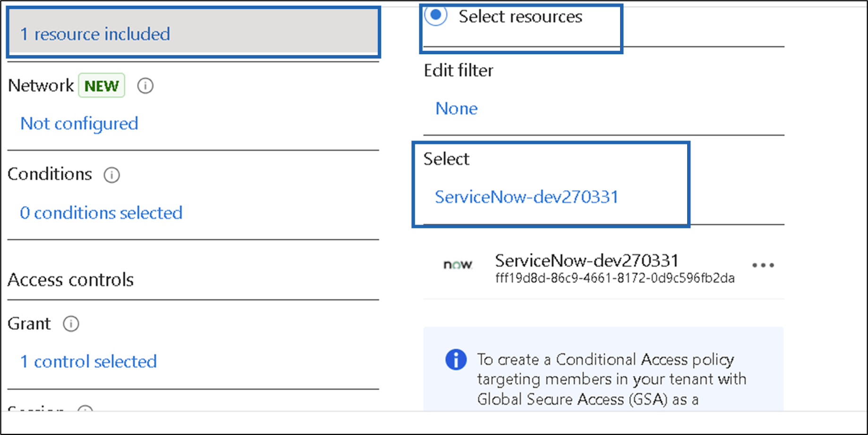The height and width of the screenshot is (435, 868).
Task: Click the Grant info icon
Action: pyautogui.click(x=71, y=324)
